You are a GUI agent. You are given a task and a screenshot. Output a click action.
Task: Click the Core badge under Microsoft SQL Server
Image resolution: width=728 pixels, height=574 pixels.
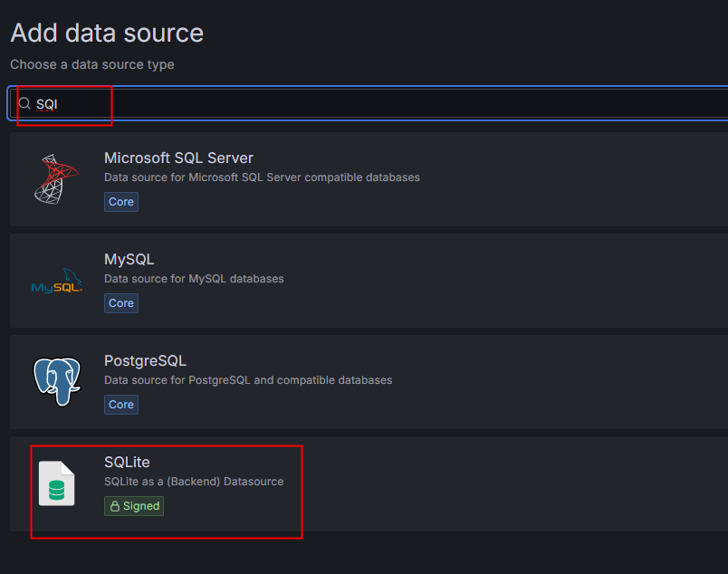tap(121, 202)
